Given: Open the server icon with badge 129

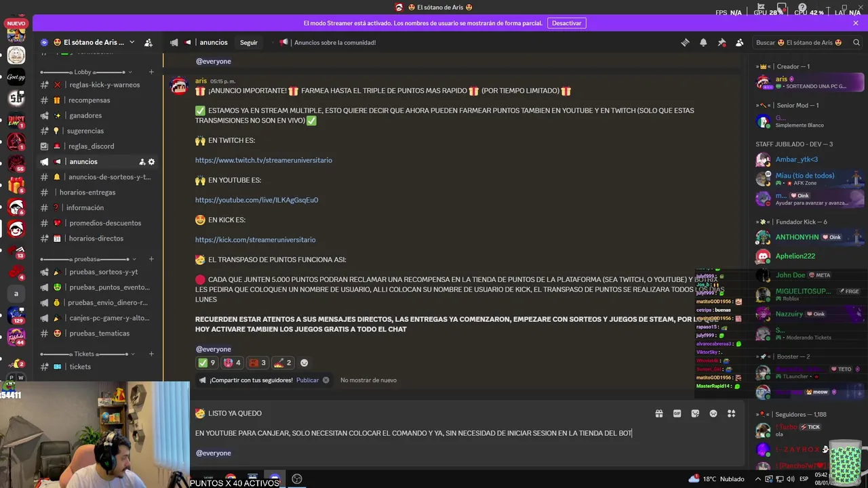Looking at the screenshot, I should click(16, 315).
